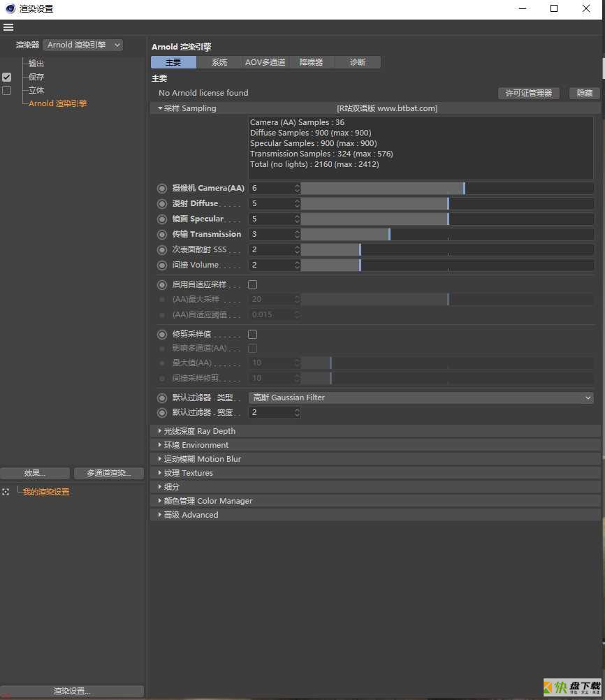605x700 pixels.
Task: Click the 默认过滤器 宽度 stepper arrows
Action: pos(298,412)
